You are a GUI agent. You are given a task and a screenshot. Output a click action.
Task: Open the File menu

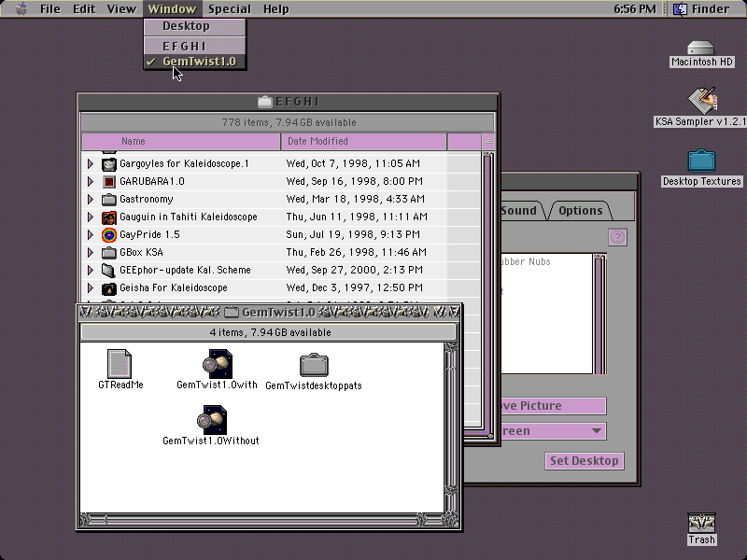click(50, 8)
